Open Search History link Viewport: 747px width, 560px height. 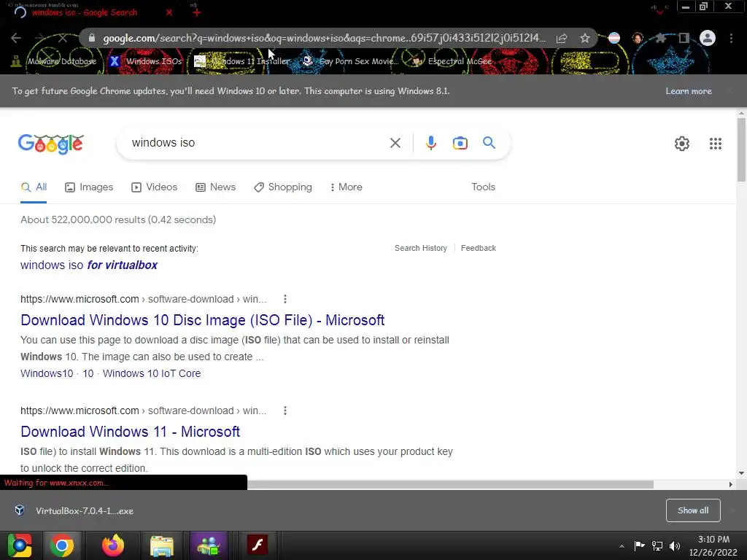click(x=421, y=248)
